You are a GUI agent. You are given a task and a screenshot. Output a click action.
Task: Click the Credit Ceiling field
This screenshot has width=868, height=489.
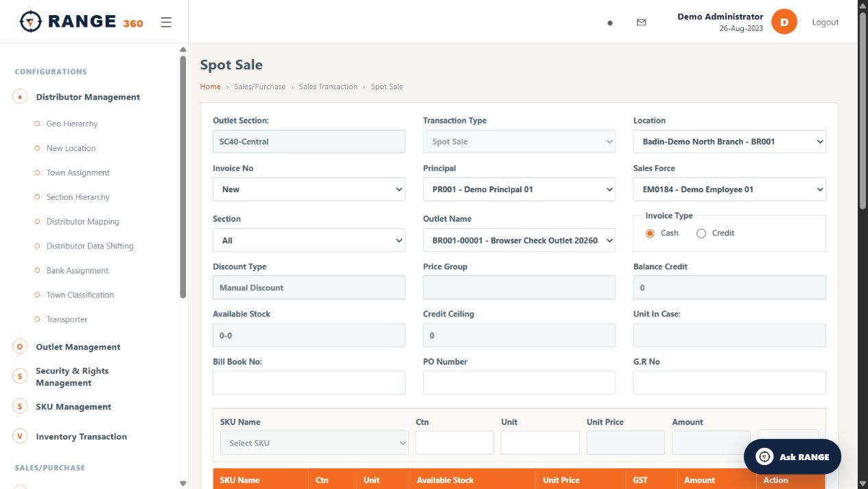(519, 335)
